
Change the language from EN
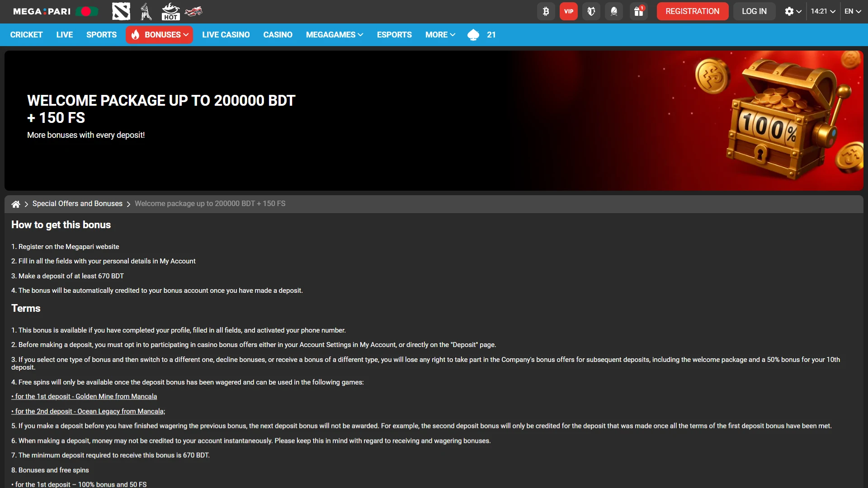(x=853, y=11)
